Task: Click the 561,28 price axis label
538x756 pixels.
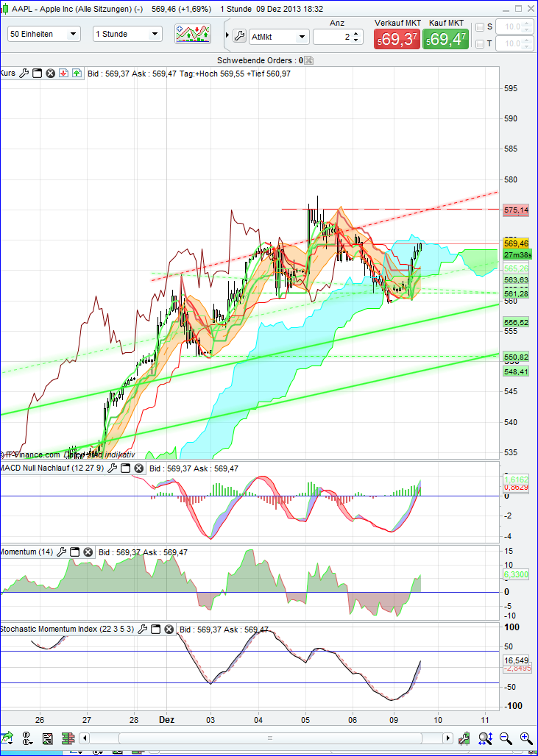Action: tap(517, 293)
